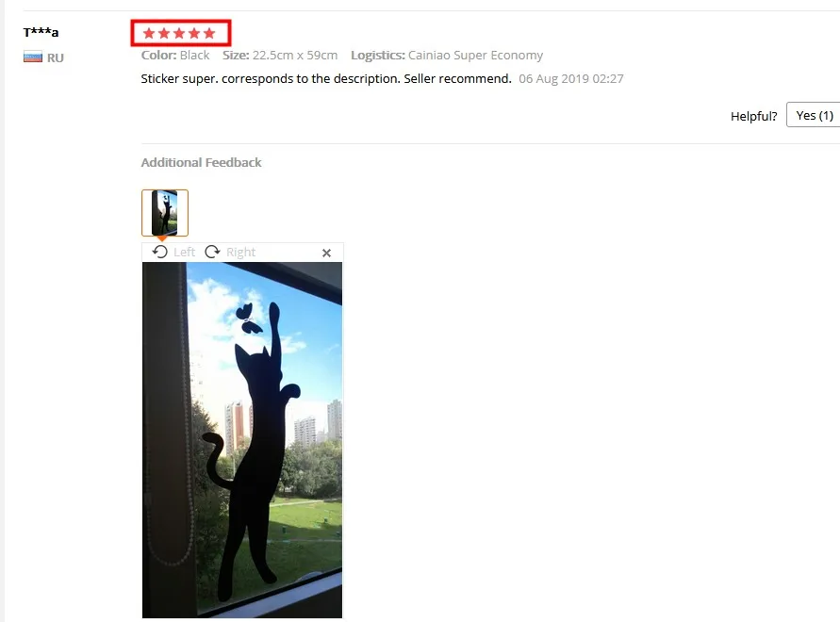Click the Russian flag icon
840x622 pixels.
(33, 57)
